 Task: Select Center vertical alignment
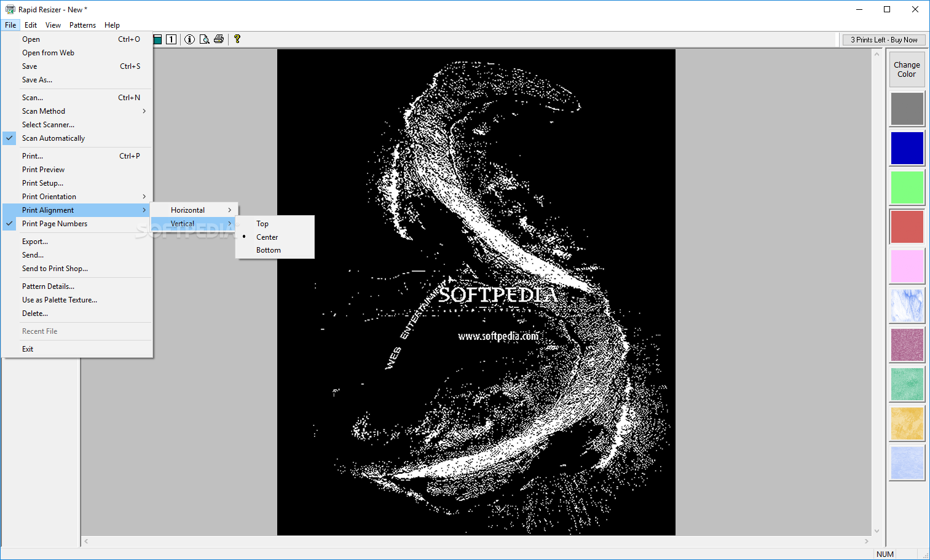coord(275,237)
